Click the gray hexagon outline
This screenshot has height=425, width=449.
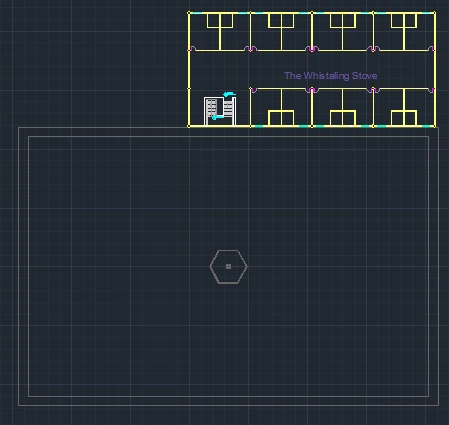pos(228,267)
